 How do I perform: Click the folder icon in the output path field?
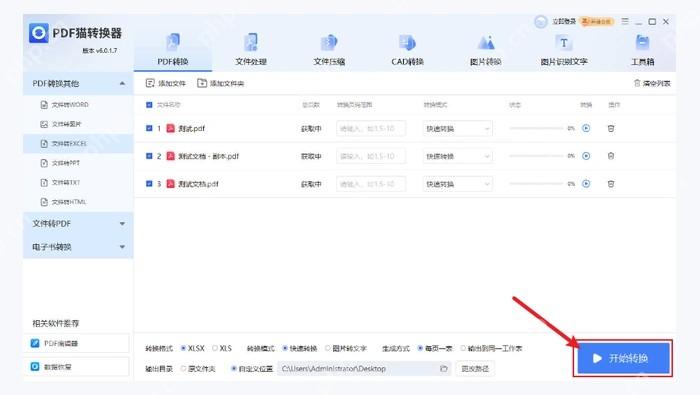pos(443,369)
